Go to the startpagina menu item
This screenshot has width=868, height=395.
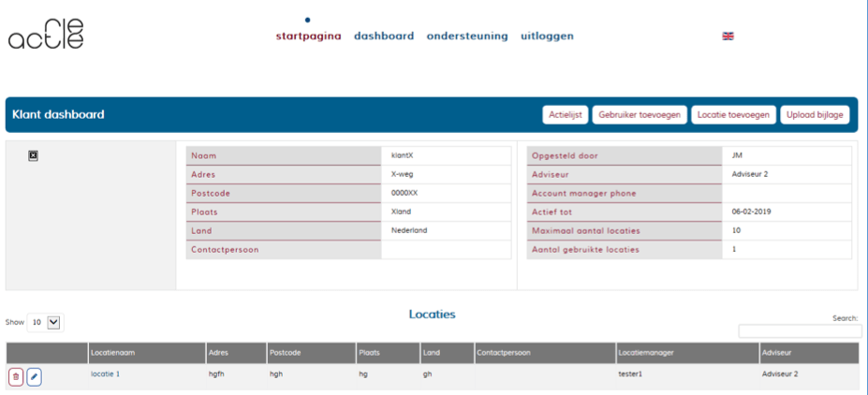[308, 37]
